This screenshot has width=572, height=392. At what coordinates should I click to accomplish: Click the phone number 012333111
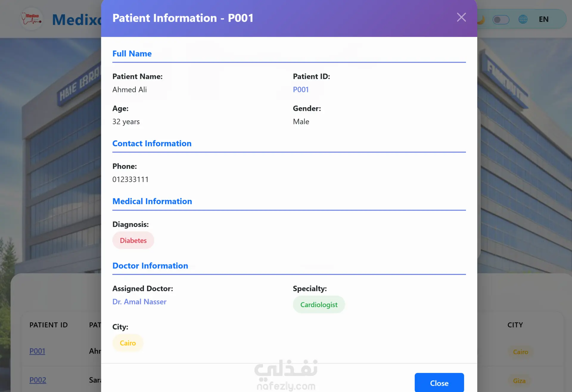coord(130,179)
